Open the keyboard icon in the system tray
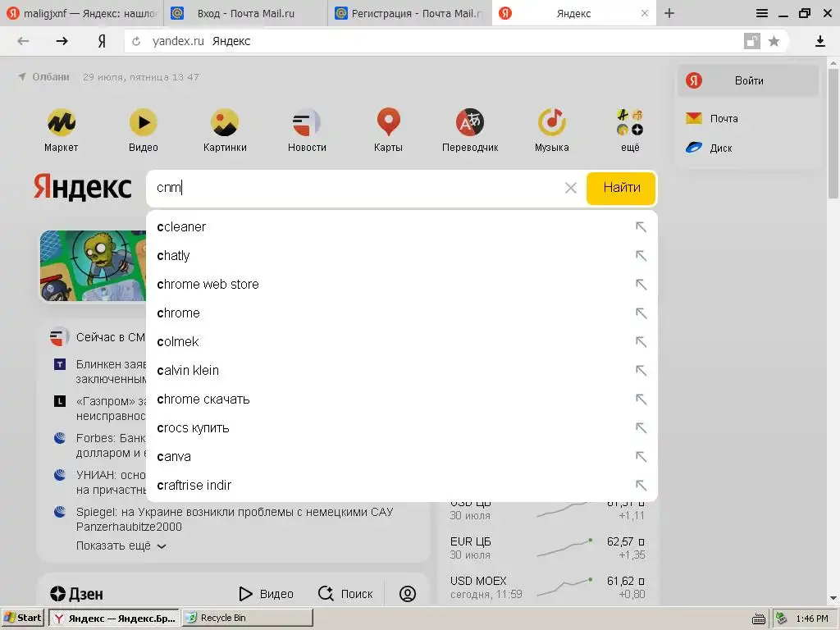The width and height of the screenshot is (840, 630). [x=759, y=619]
